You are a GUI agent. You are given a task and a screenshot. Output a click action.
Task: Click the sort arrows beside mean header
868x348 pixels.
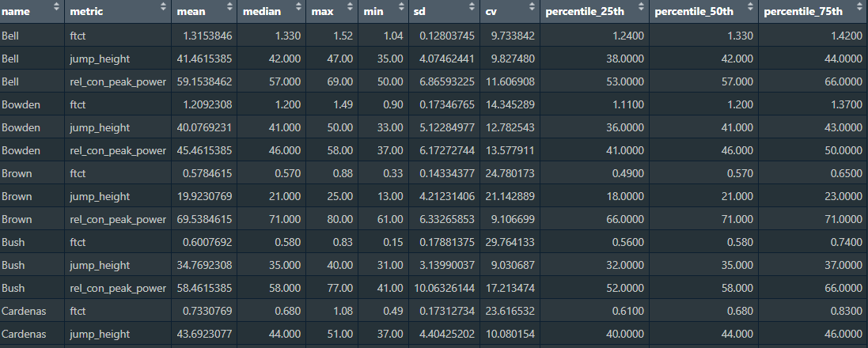(229, 7)
